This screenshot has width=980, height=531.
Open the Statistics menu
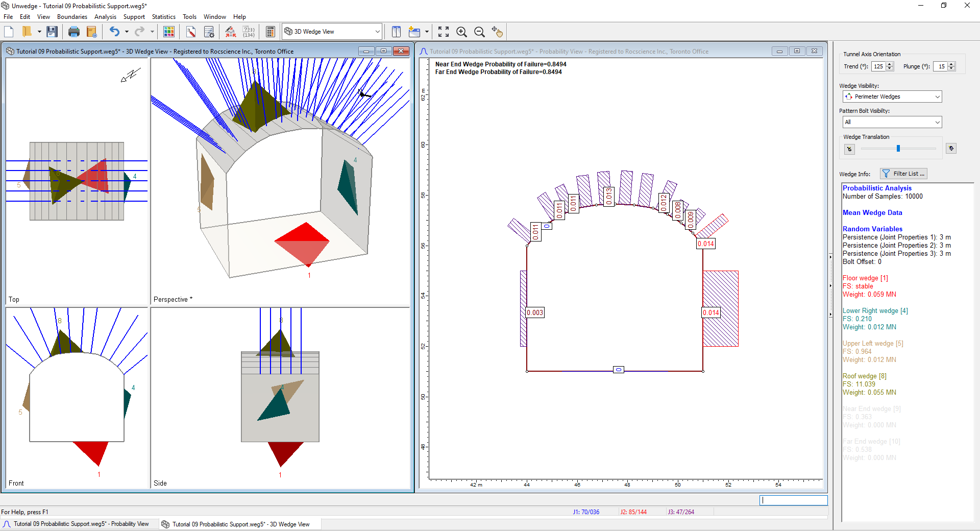163,17
